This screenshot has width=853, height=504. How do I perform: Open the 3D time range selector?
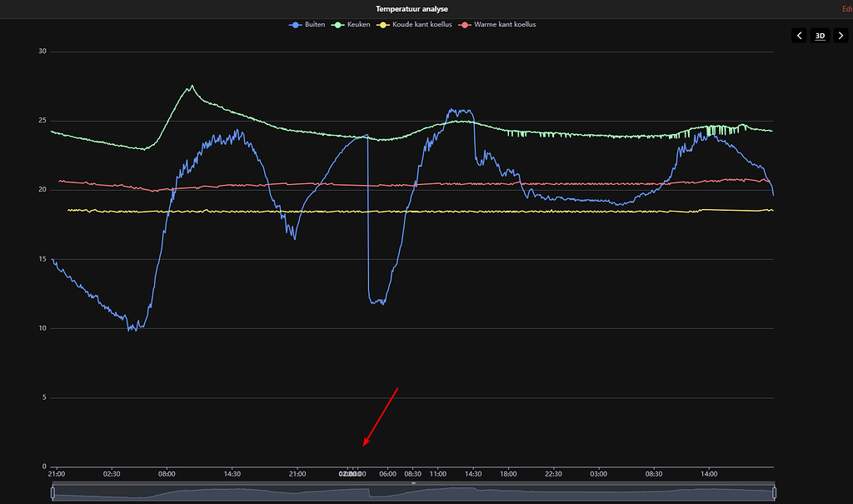[820, 35]
